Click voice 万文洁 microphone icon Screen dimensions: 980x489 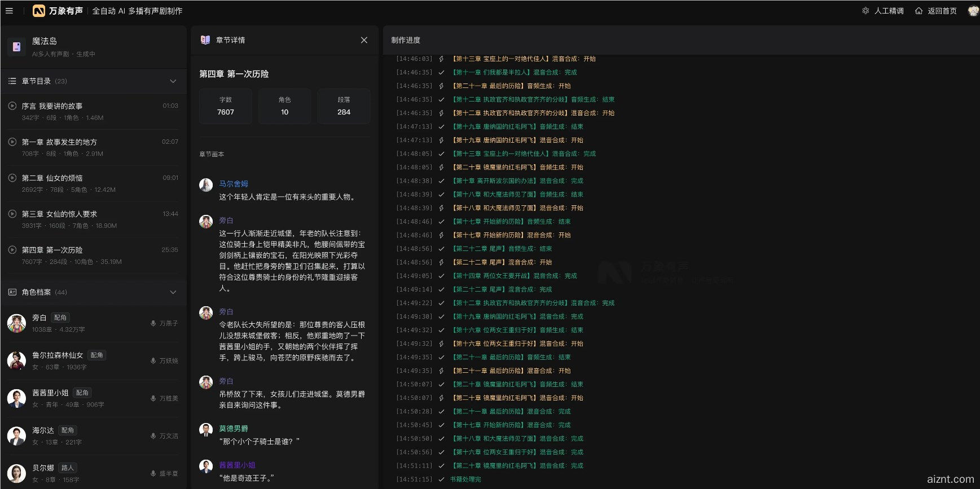tap(153, 436)
